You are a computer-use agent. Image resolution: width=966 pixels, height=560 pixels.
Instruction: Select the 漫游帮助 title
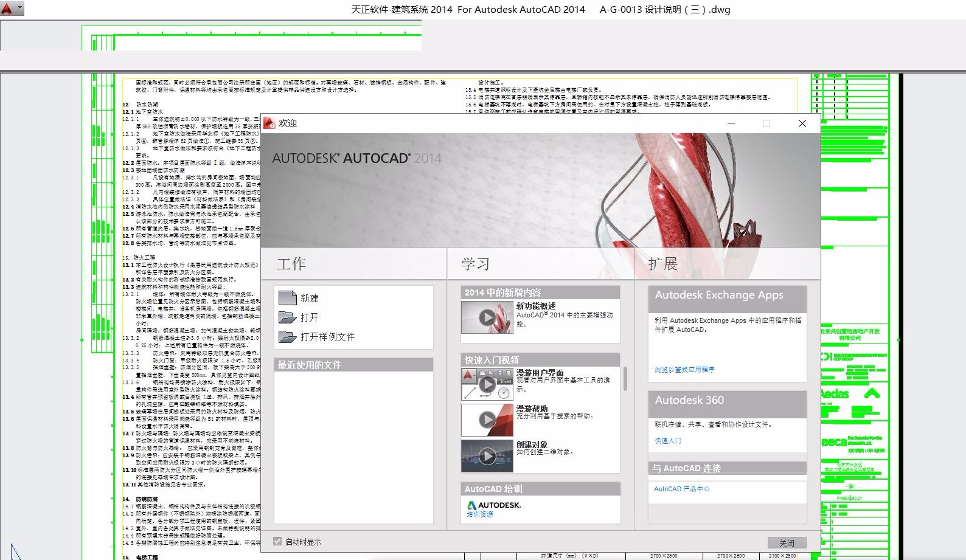(532, 409)
